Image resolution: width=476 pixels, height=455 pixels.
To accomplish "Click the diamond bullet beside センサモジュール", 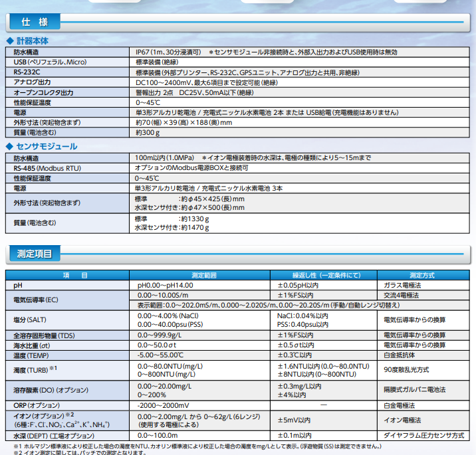I will pos(10,146).
